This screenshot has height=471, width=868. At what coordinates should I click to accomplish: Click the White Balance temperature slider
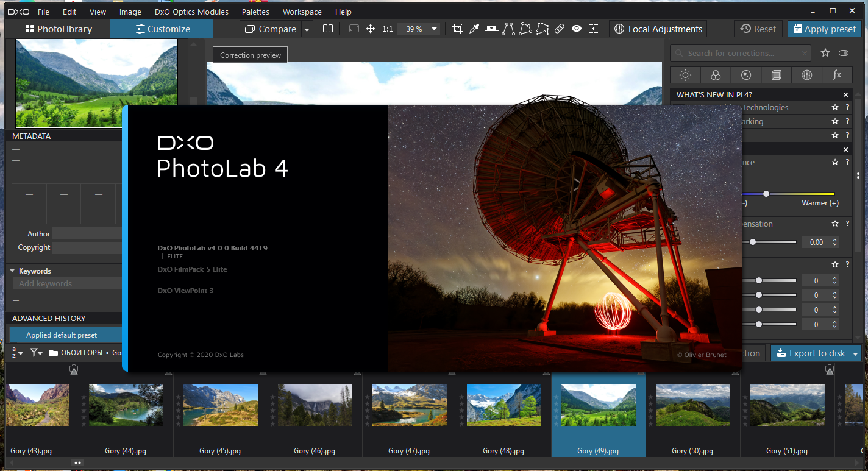[x=766, y=194]
